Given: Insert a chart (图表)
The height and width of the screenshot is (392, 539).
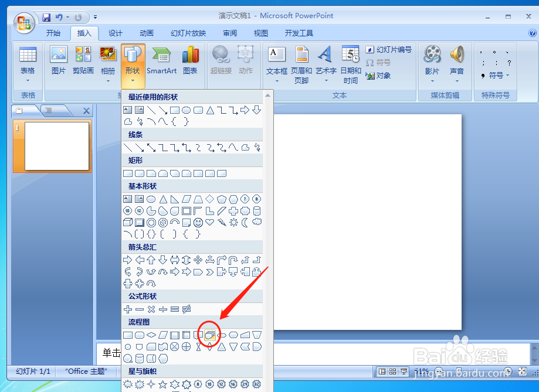Looking at the screenshot, I should pyautogui.click(x=190, y=60).
